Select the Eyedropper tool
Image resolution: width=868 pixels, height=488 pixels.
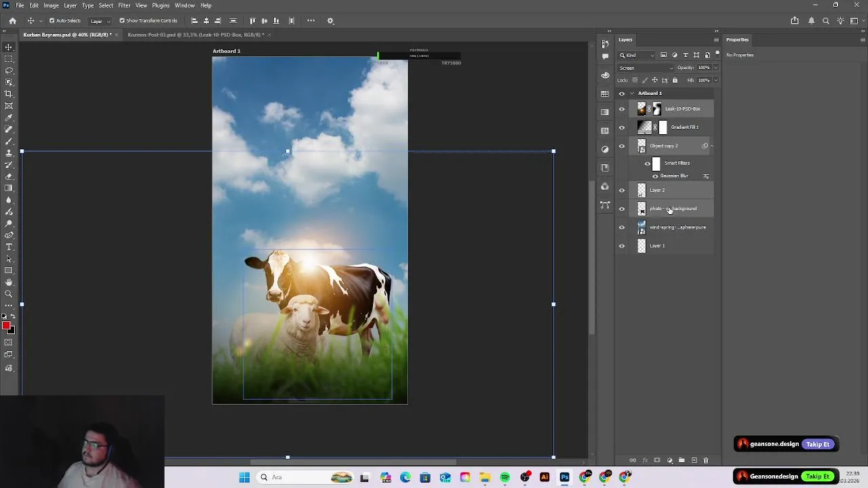pos(9,118)
